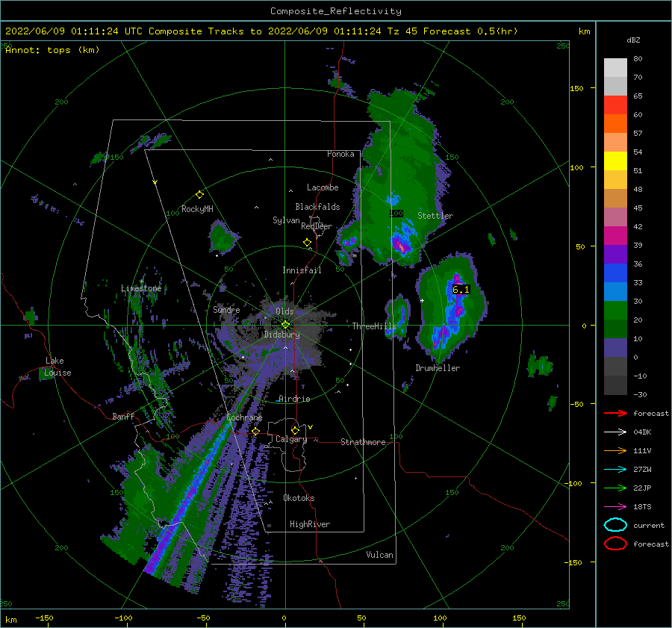Pick the purple 36-39 dBZ swatch
The width and height of the screenshot is (672, 628).
click(x=615, y=255)
